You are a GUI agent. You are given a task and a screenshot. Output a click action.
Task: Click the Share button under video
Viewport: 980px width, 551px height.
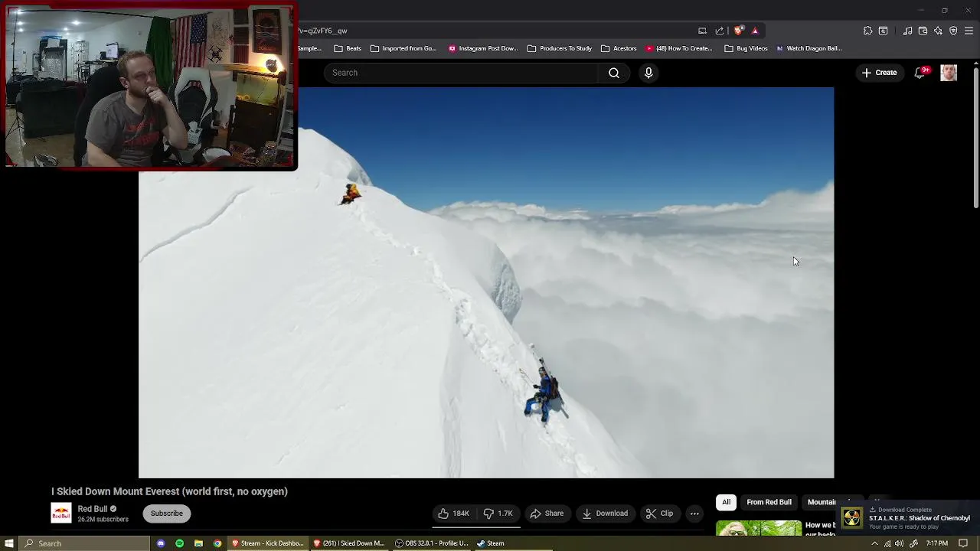pos(547,514)
